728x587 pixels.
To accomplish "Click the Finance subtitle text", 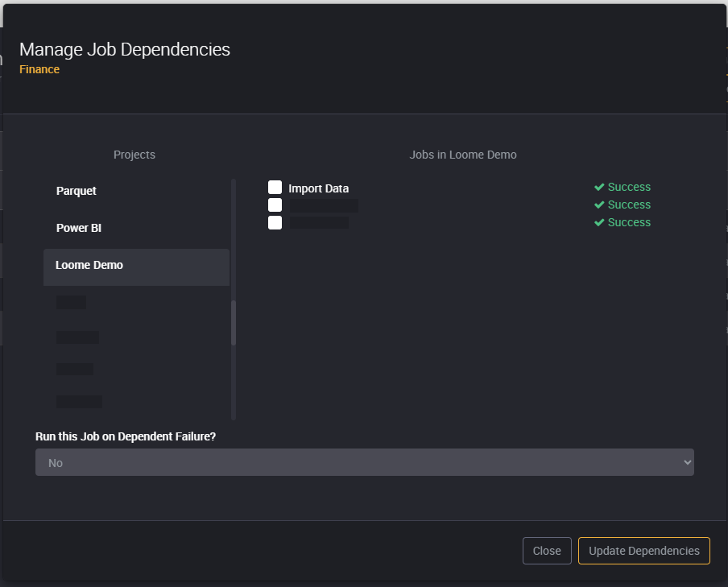I will tap(39, 69).
